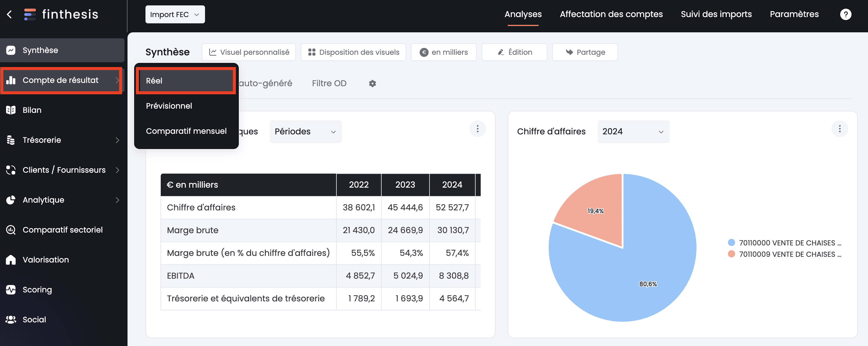Open the Périodes dropdown
868x346 pixels.
point(306,131)
